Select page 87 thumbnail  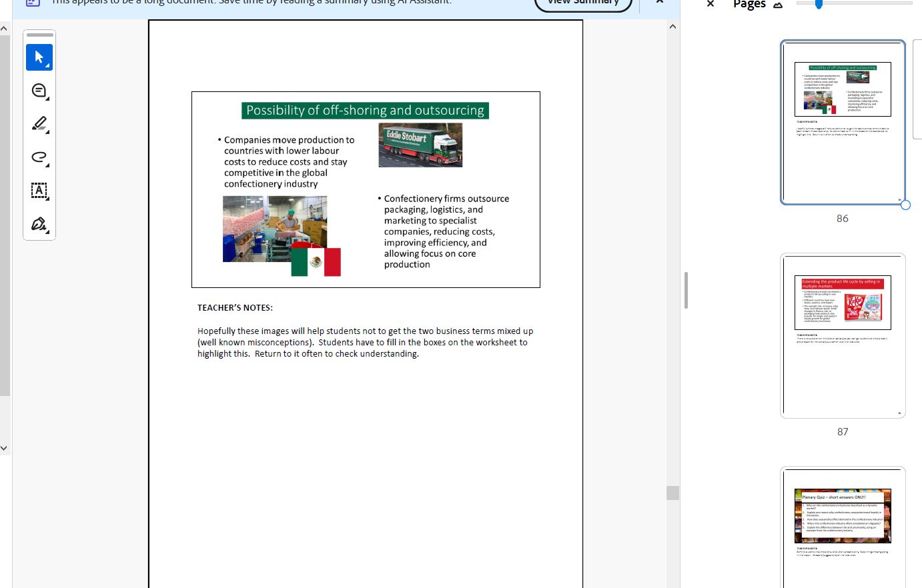tap(843, 335)
